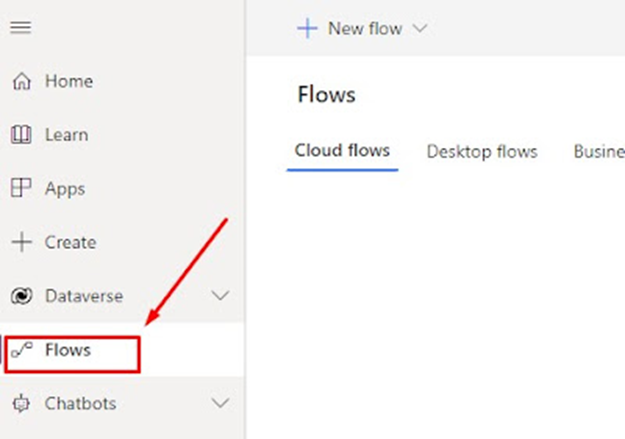
Task: Go to Home in the sidebar
Action: tap(68, 82)
